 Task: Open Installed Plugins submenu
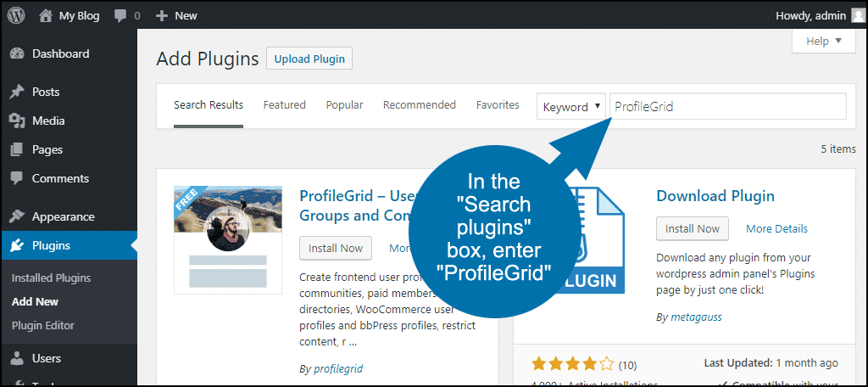pos(51,278)
